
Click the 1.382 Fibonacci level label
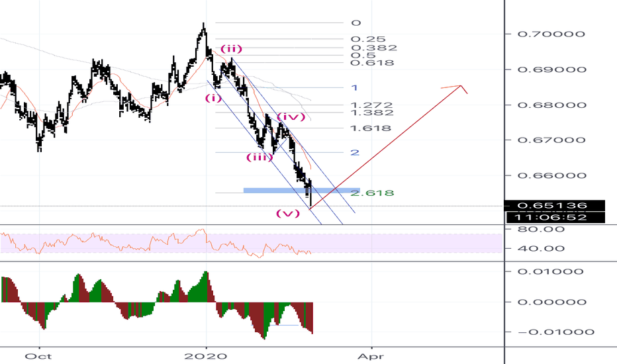(371, 113)
